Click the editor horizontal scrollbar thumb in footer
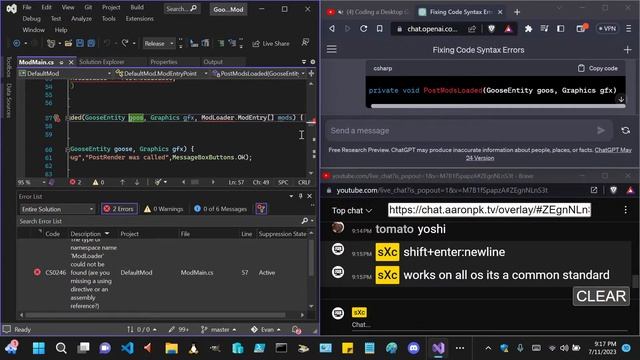Screen dimensions: 640x360 tap(195, 182)
